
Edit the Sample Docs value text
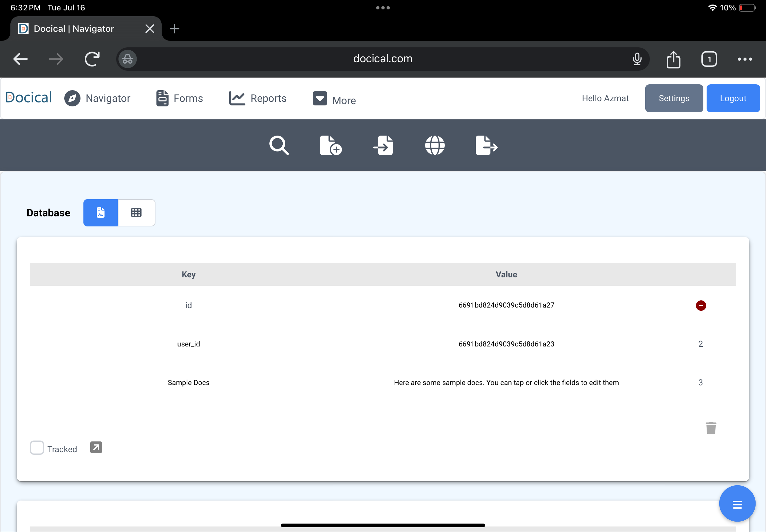coord(506,383)
